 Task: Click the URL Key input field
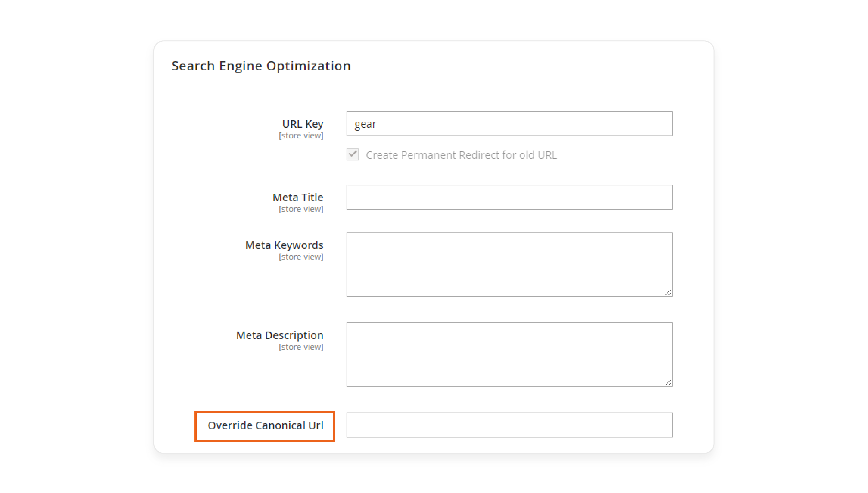[x=509, y=124]
